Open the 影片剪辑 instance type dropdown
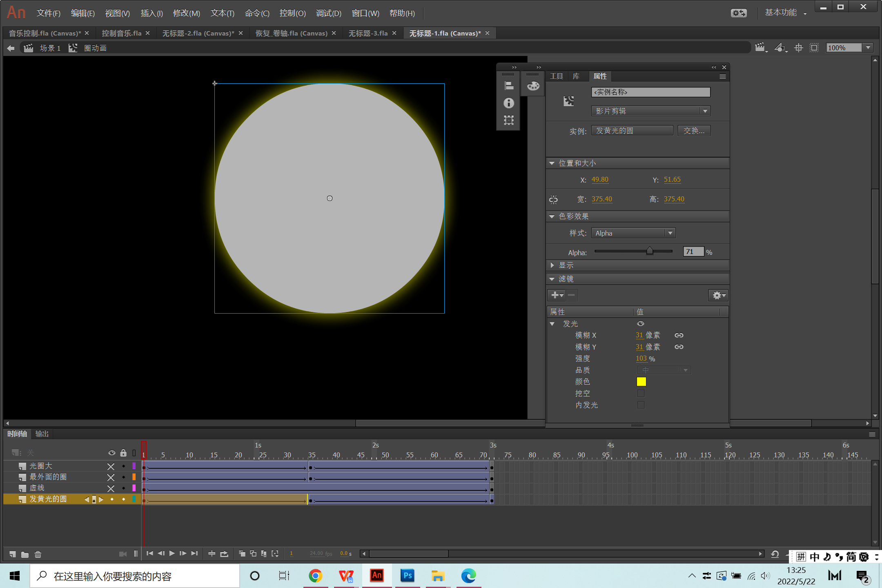This screenshot has width=882, height=588. click(650, 111)
